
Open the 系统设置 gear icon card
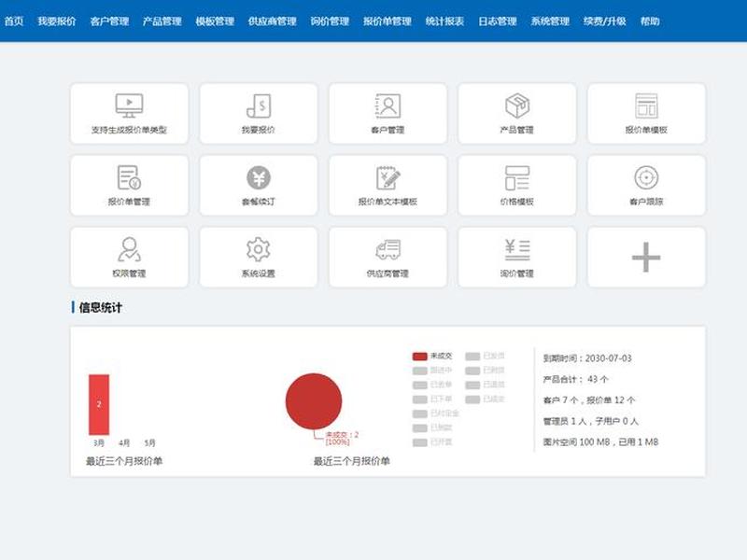259,258
